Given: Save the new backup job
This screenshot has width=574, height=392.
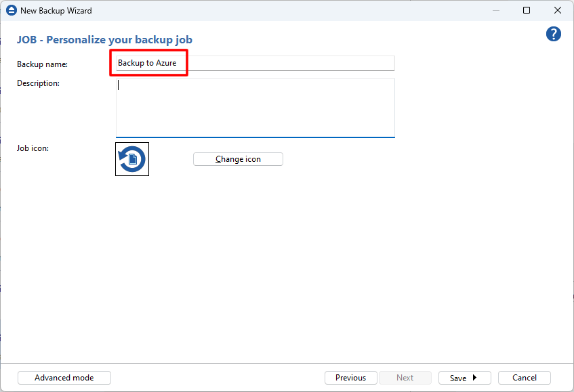Looking at the screenshot, I should pyautogui.click(x=459, y=377).
